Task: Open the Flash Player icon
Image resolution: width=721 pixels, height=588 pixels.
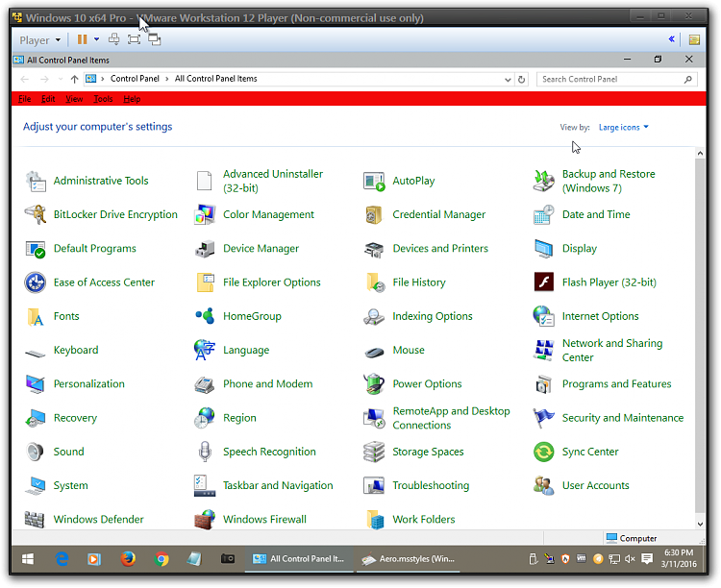Action: (x=543, y=282)
